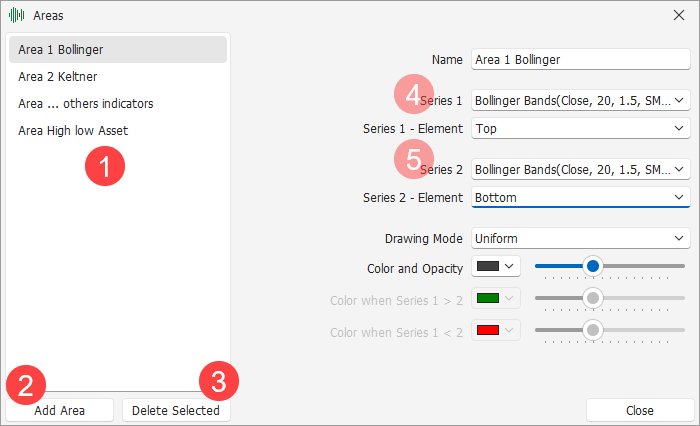Image resolution: width=700 pixels, height=426 pixels.
Task: Open the dark gray Color and Opacity swatch
Action: tap(496, 266)
